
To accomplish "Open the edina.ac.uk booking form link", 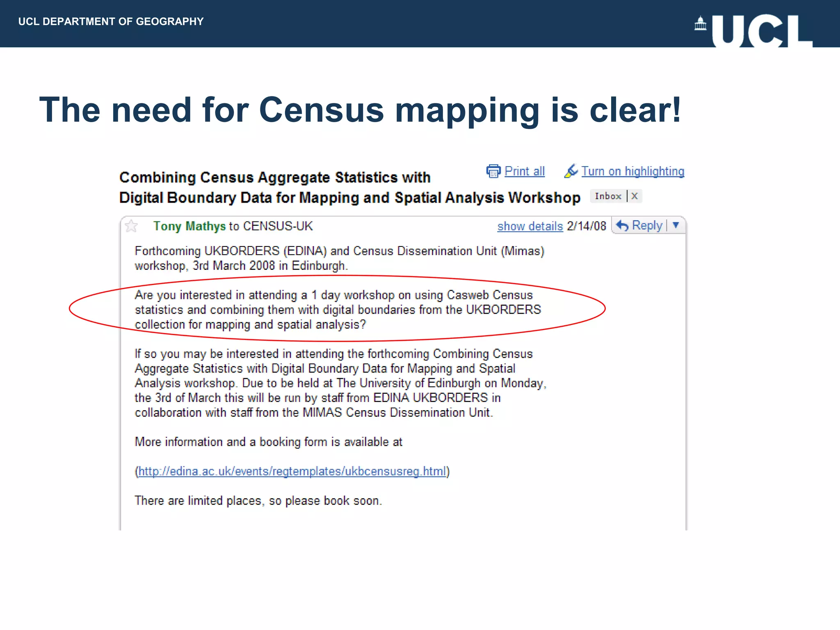I will pos(292,471).
